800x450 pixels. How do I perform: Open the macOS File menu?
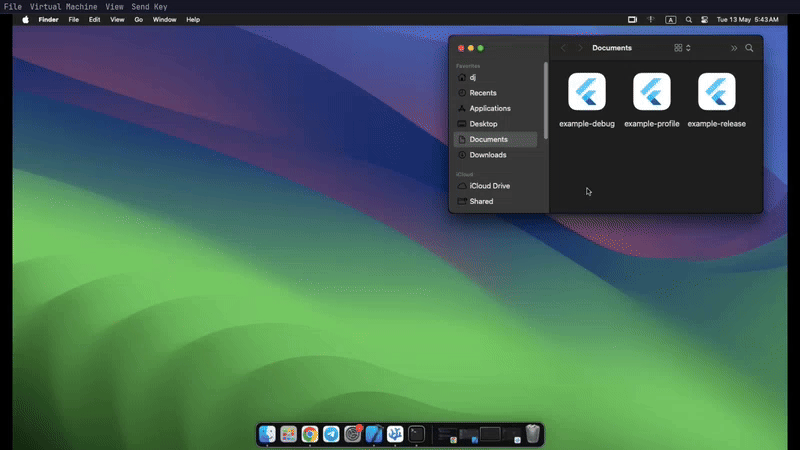point(73,19)
